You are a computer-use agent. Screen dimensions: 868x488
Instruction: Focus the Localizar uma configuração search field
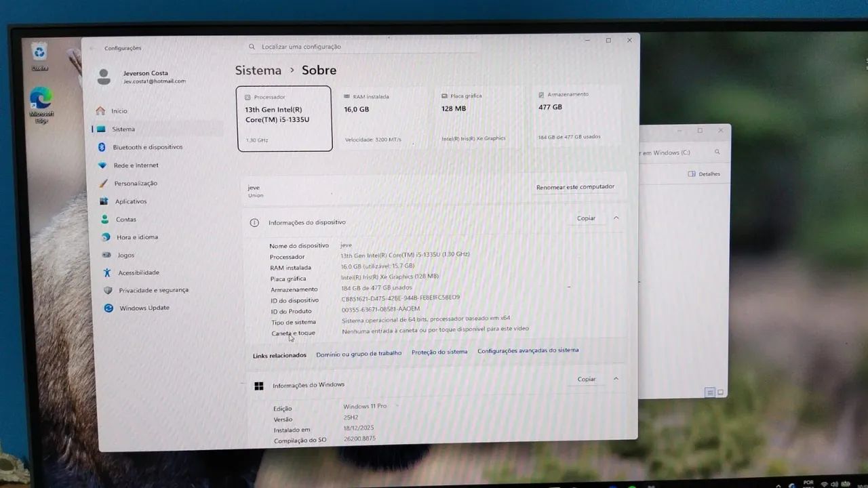[363, 47]
